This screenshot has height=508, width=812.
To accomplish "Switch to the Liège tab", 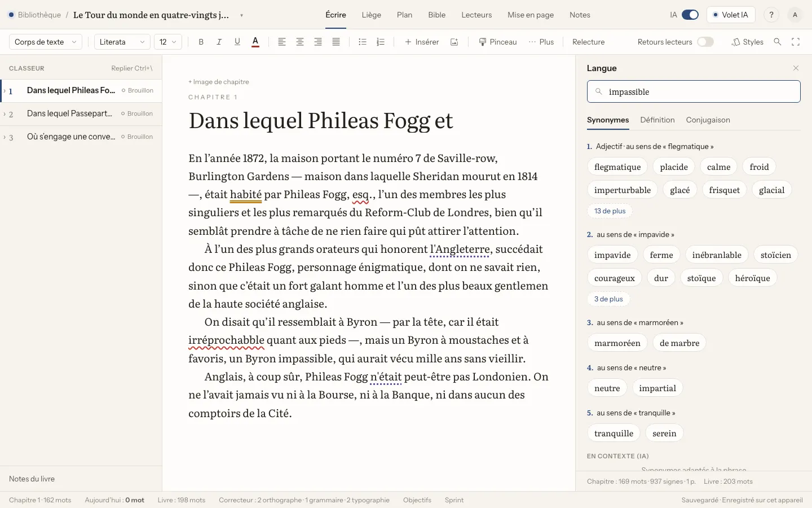I will click(x=372, y=15).
